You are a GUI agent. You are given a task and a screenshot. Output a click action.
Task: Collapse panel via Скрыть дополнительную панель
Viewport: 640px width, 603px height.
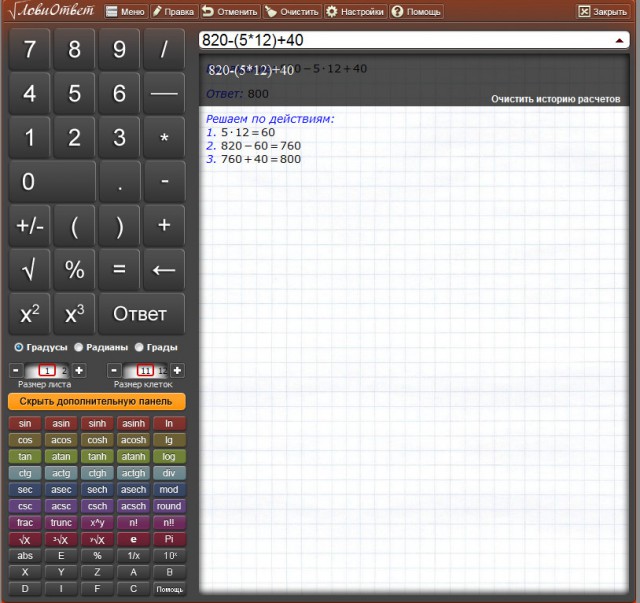(96, 401)
